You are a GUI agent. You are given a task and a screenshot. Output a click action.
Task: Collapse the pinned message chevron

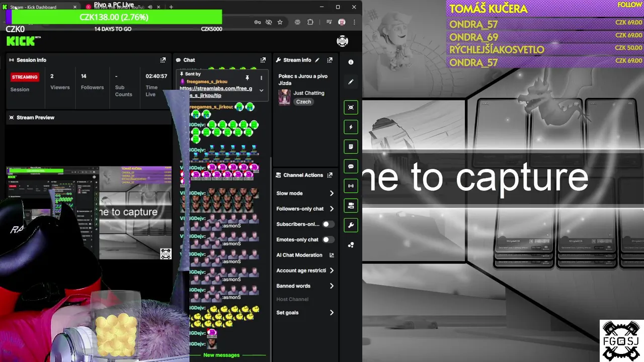click(261, 90)
